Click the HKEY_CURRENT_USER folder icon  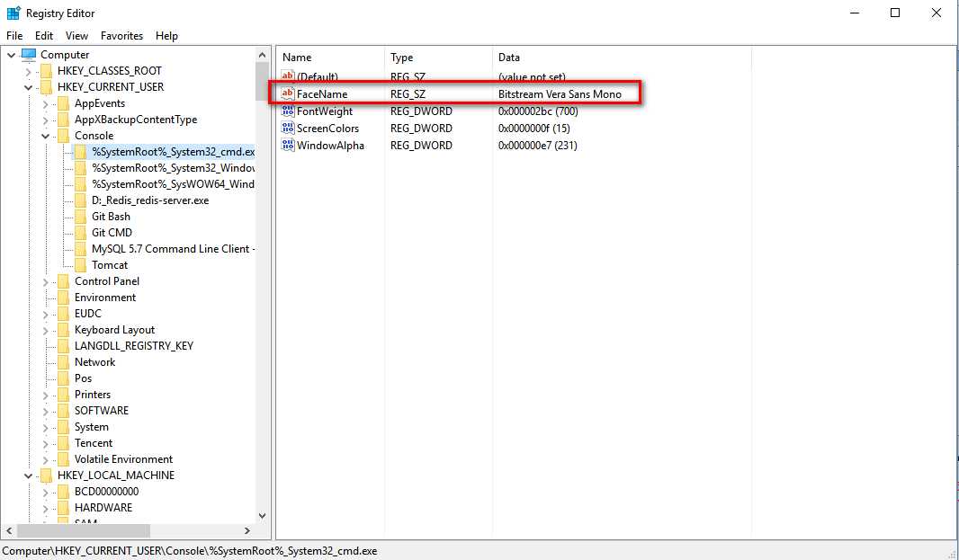click(x=46, y=87)
